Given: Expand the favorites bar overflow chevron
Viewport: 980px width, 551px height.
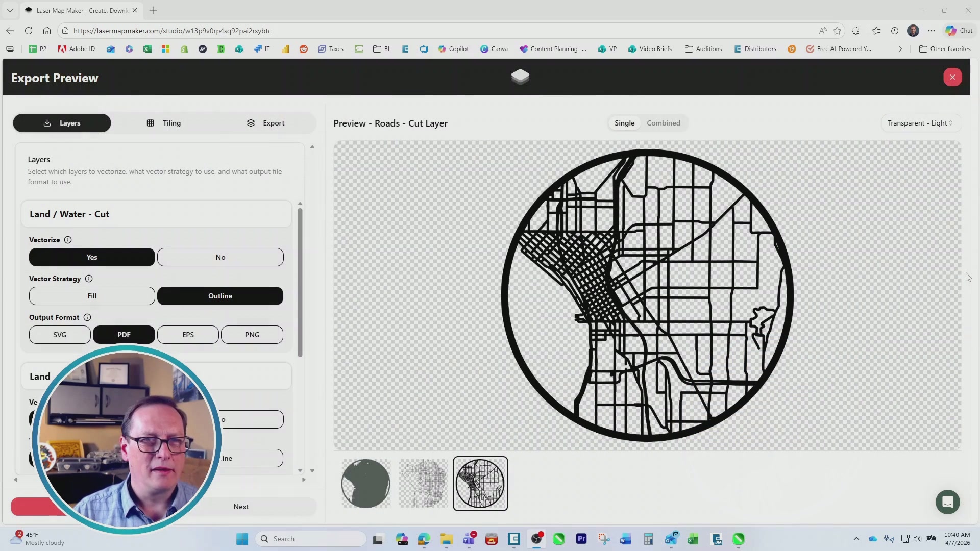Looking at the screenshot, I should point(899,48).
